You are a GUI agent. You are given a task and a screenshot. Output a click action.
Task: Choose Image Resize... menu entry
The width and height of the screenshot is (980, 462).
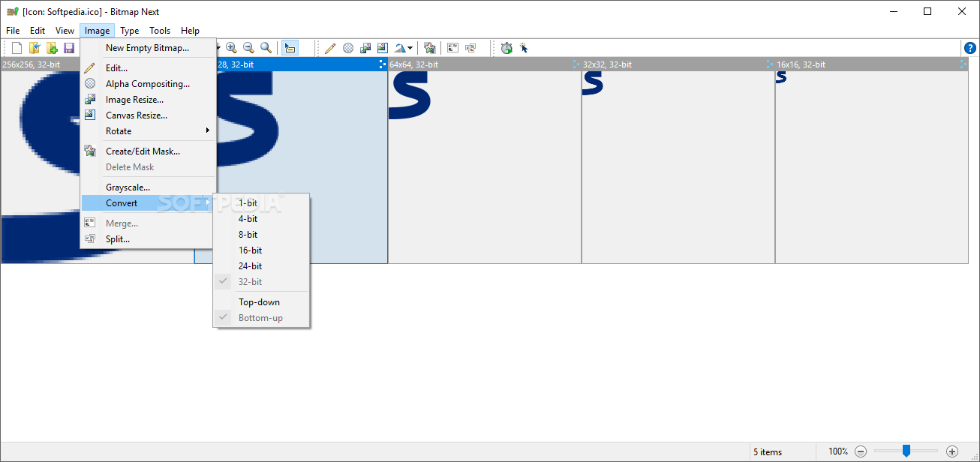[149, 100]
